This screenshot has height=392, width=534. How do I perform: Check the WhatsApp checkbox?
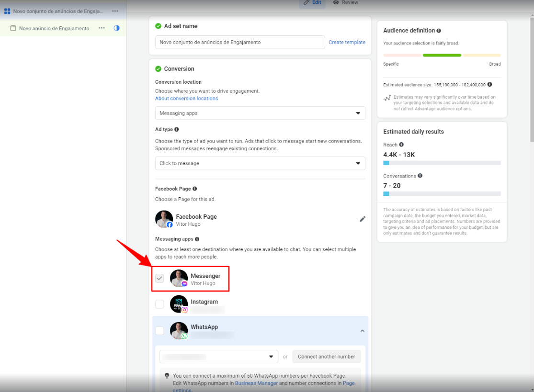coord(159,330)
